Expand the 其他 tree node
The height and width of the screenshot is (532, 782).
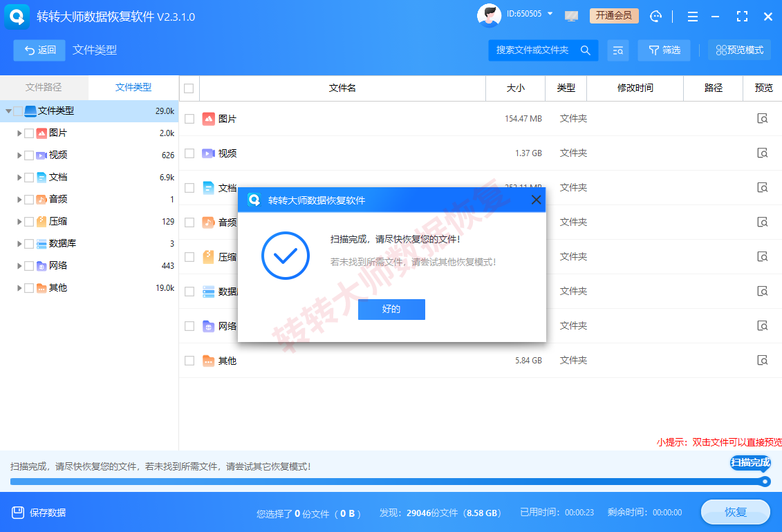point(19,288)
